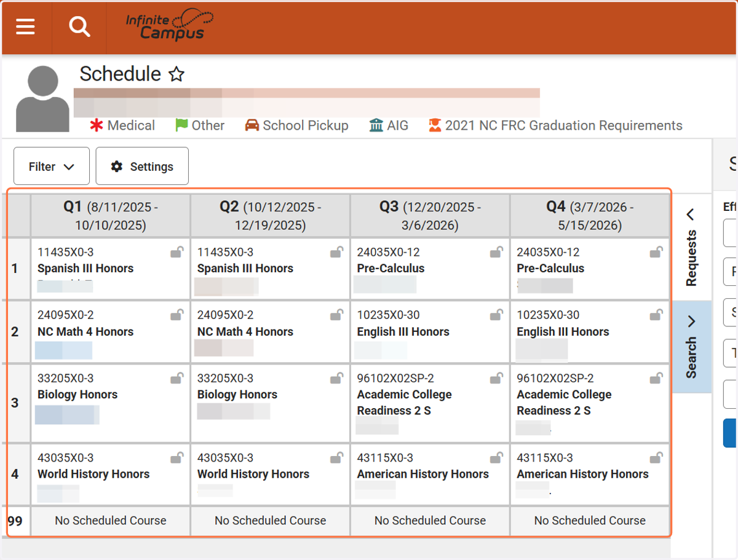The width and height of the screenshot is (738, 560).
Task: Open Q3 Academic College Readiness 2 S
Action: click(404, 403)
